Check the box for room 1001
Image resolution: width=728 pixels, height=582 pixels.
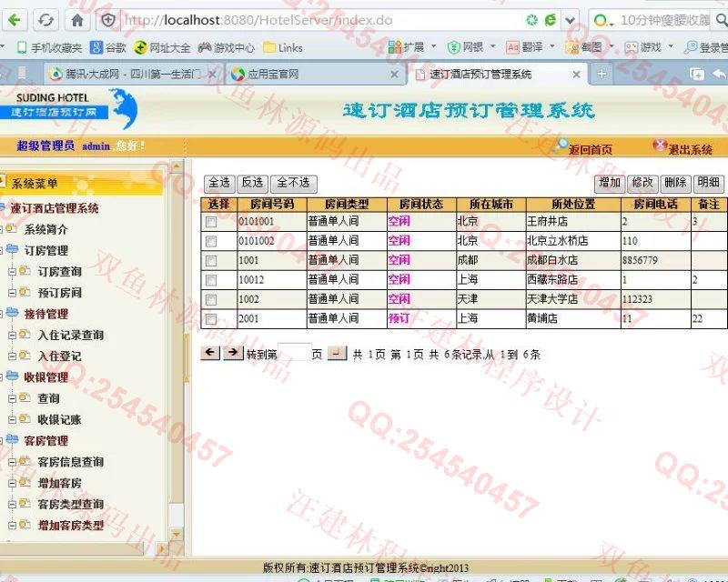(211, 261)
